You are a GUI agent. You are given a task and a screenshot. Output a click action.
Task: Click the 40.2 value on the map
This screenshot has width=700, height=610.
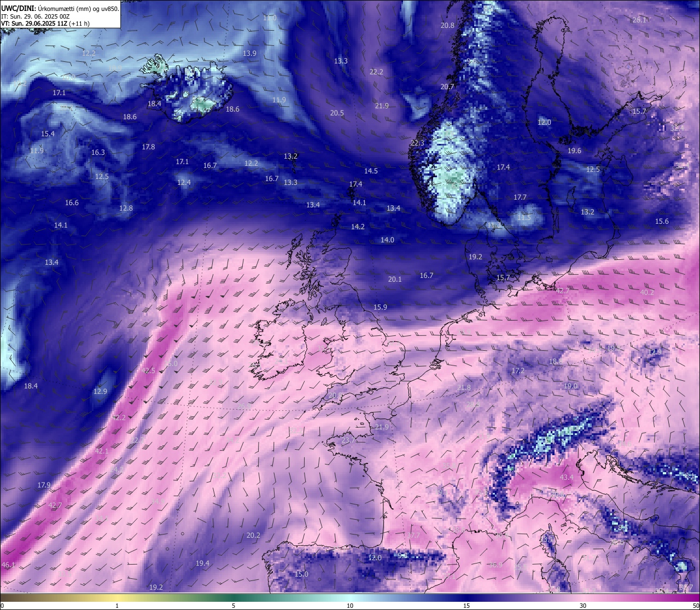(x=647, y=292)
